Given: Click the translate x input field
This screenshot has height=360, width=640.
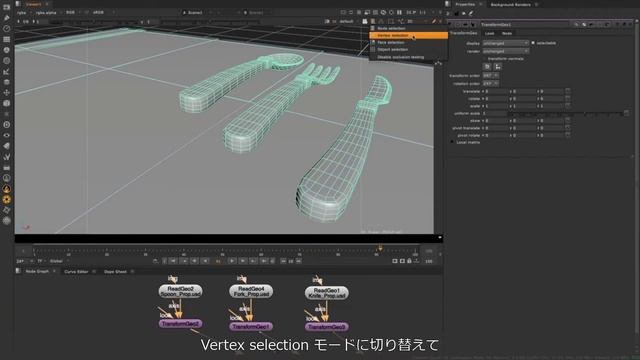Looking at the screenshot, I should (x=495, y=91).
